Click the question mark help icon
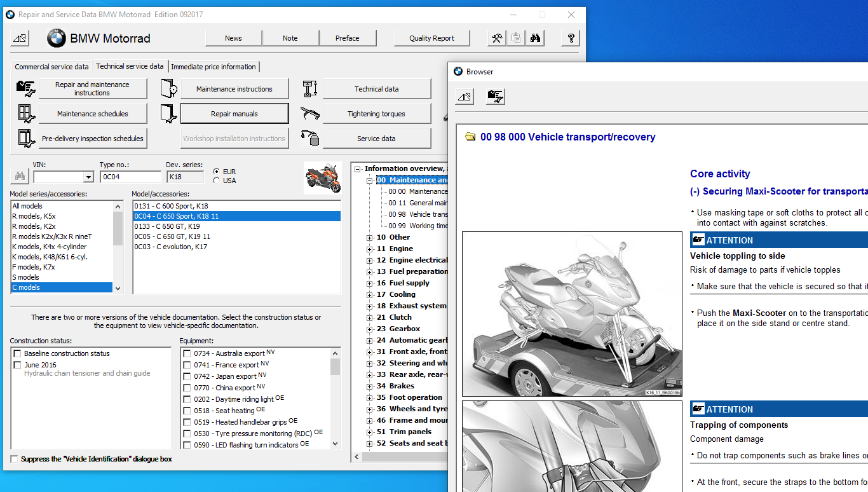This screenshot has height=492, width=868. click(x=571, y=38)
